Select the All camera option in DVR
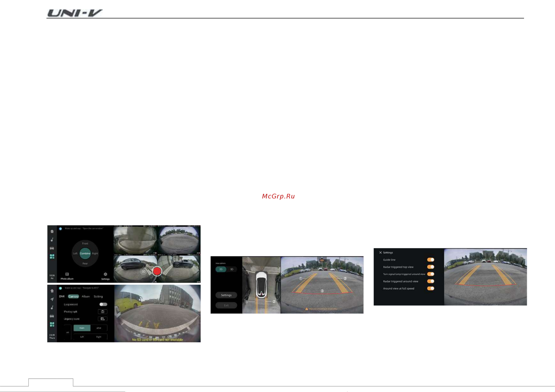This screenshot has height=392, width=555. click(68, 333)
